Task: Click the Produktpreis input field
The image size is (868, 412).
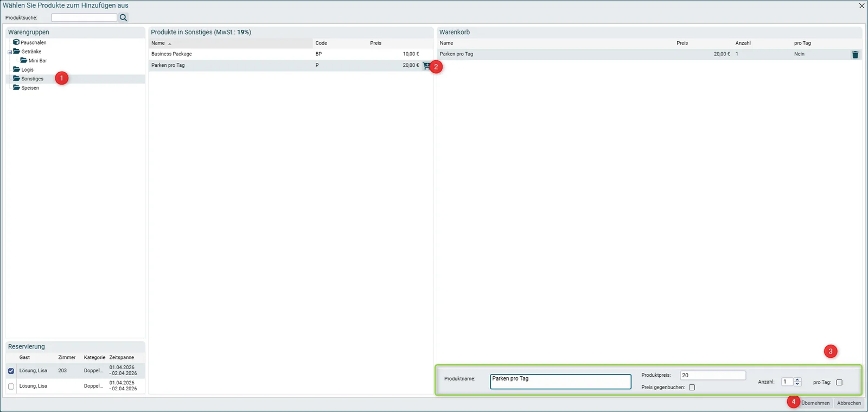Action: pos(713,375)
